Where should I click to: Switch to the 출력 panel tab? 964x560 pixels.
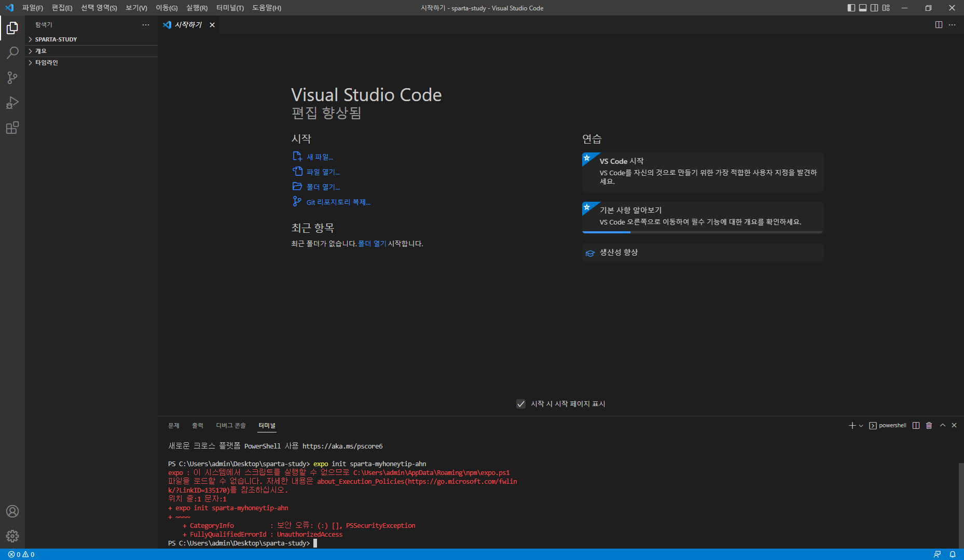click(198, 426)
